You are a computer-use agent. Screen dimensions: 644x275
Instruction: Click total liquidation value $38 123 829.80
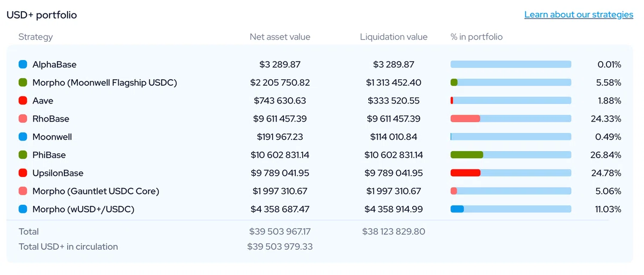tap(394, 232)
